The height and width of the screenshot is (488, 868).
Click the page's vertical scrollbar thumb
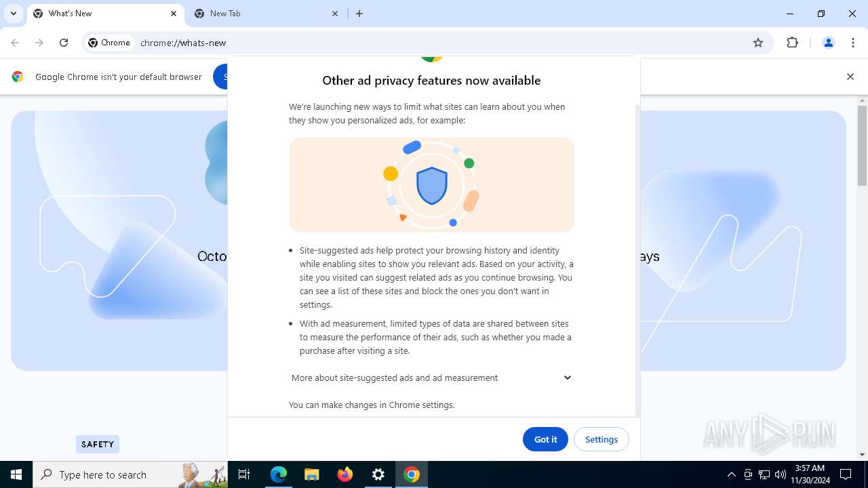click(x=862, y=145)
